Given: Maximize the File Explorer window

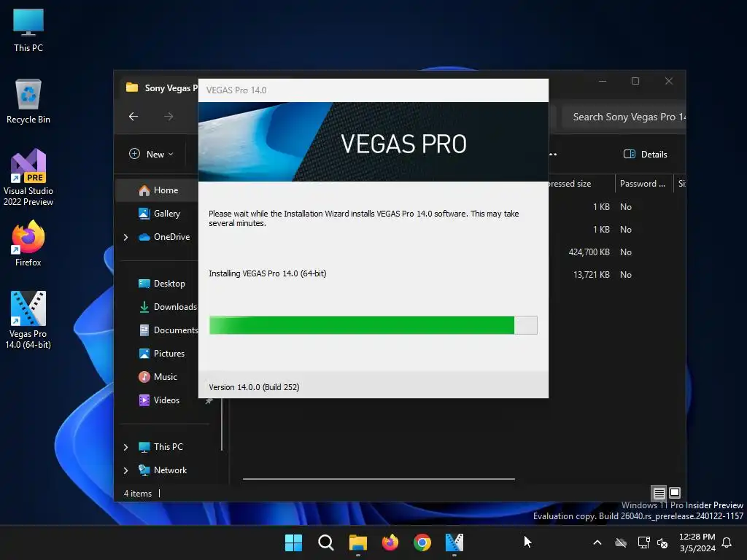Looking at the screenshot, I should coord(635,82).
